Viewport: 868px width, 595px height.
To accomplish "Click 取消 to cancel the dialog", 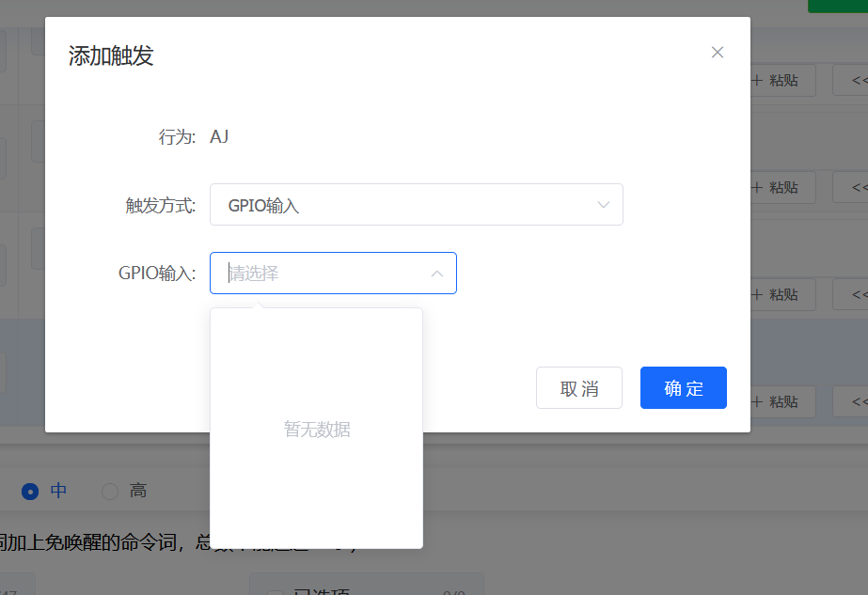I will 578,387.
